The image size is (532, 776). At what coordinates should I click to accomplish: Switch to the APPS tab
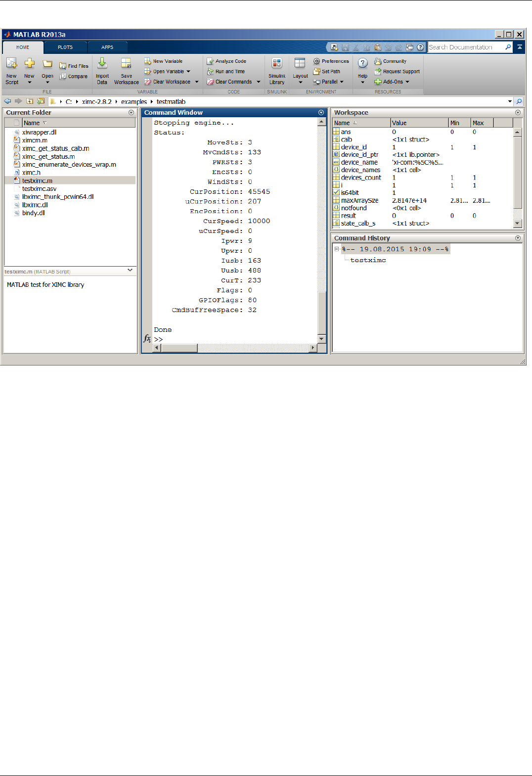(107, 47)
